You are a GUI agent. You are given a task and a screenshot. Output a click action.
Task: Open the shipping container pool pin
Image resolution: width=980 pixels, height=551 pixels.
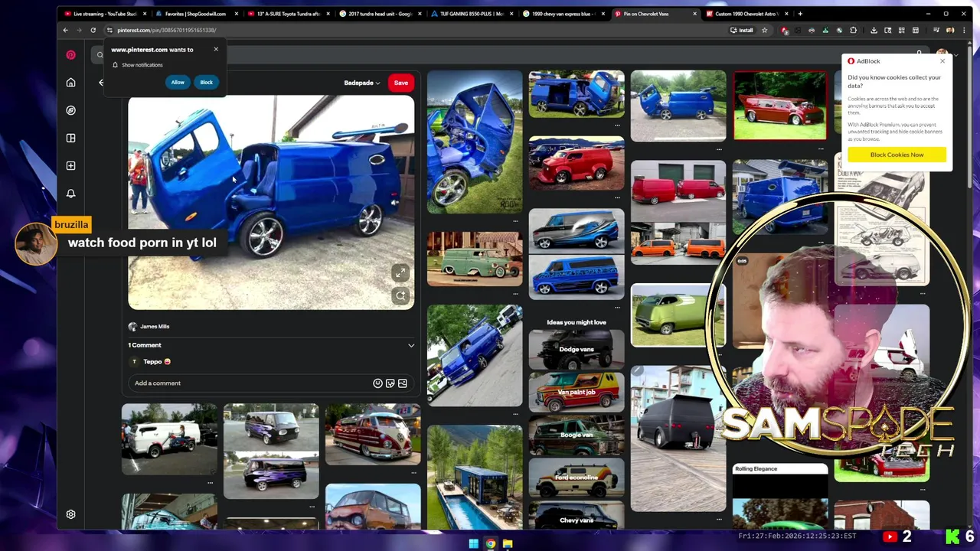pos(475,477)
